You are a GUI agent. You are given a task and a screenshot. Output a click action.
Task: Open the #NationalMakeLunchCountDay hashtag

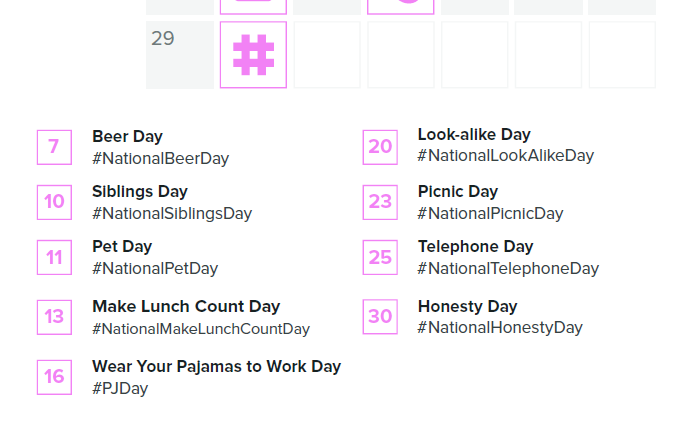tap(201, 329)
